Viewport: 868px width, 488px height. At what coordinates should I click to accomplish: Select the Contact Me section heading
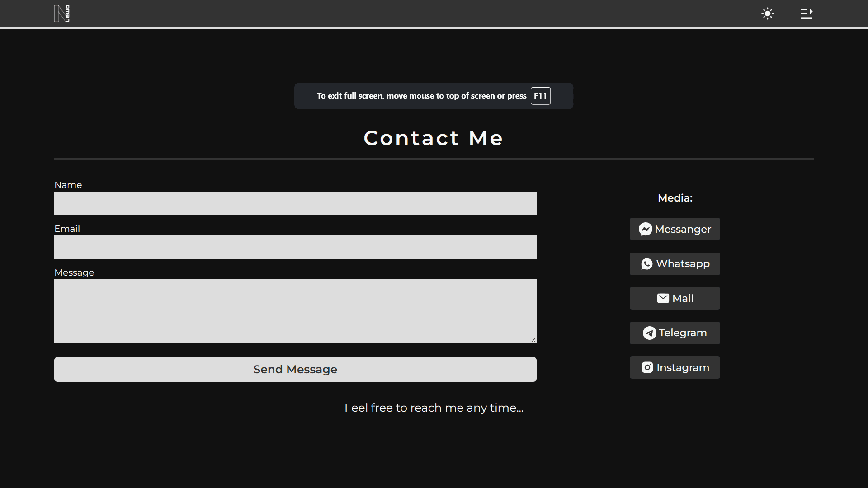(434, 138)
